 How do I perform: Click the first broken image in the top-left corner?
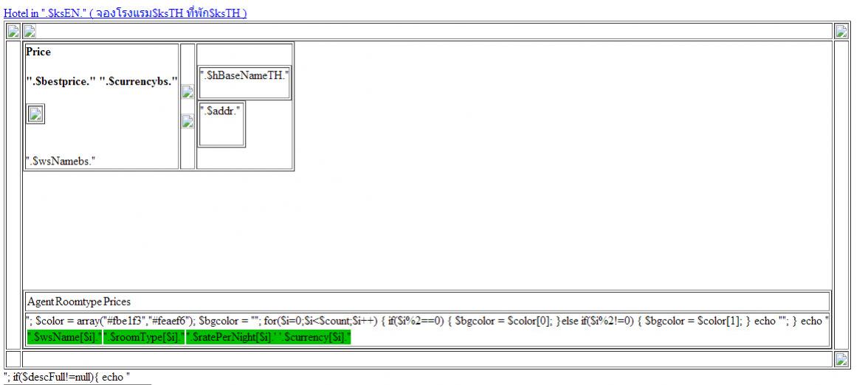(13, 32)
